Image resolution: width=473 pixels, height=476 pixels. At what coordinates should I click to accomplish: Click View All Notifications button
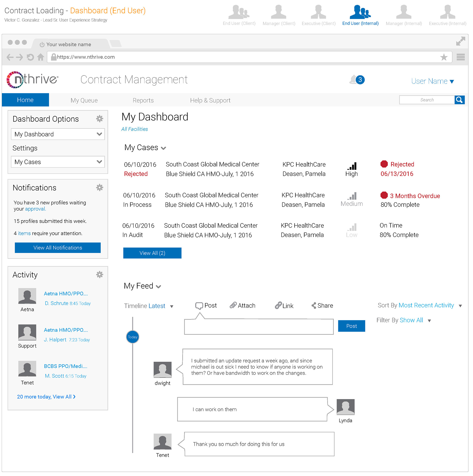point(58,248)
